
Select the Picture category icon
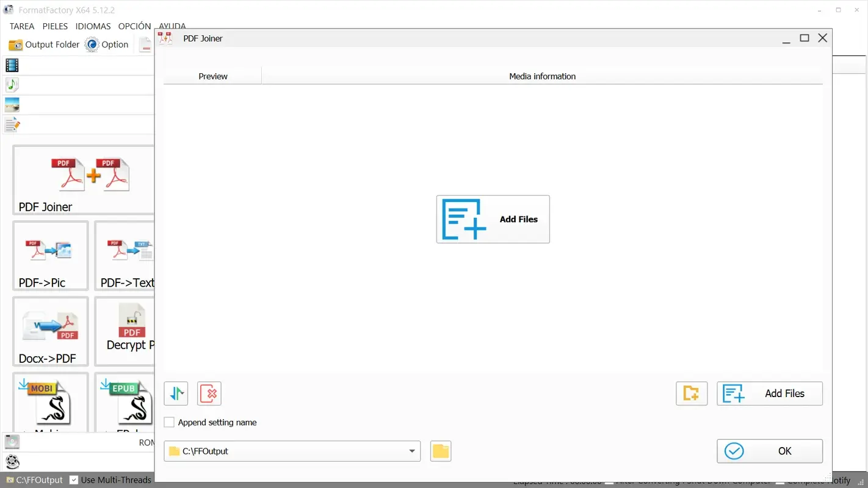coord(12,104)
